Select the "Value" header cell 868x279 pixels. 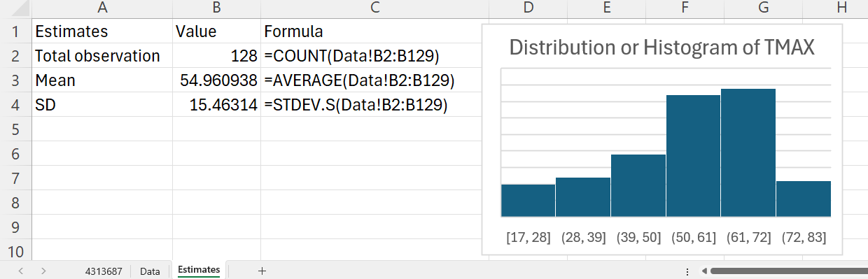(216, 31)
